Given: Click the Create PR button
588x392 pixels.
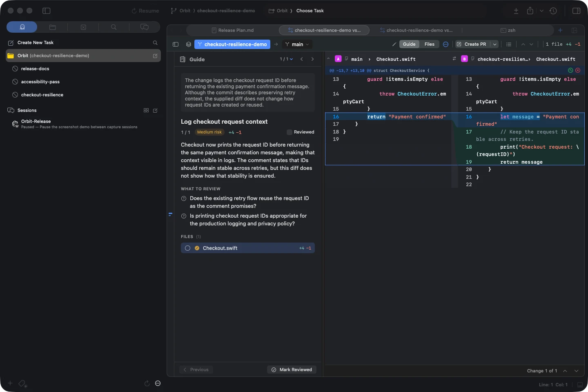Looking at the screenshot, I should pyautogui.click(x=472, y=44).
